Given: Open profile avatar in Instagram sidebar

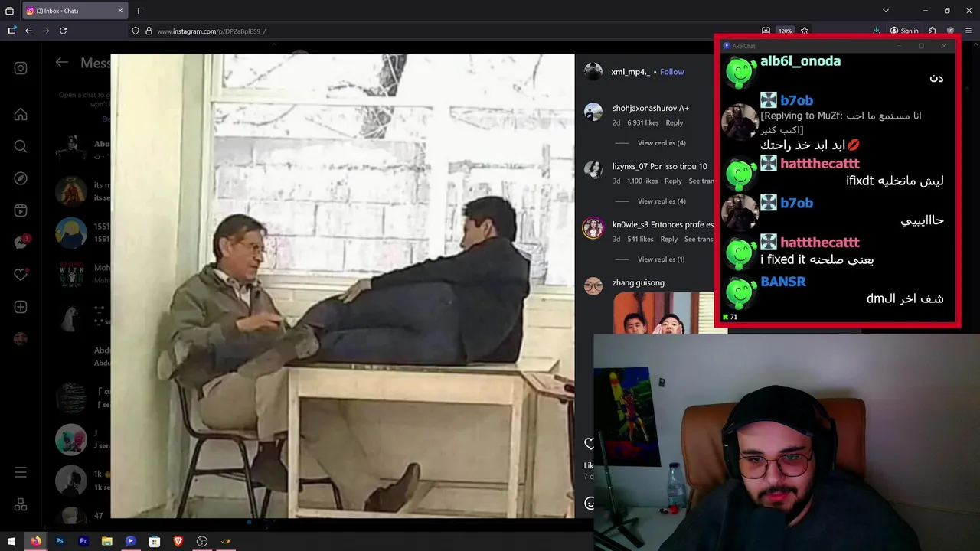Looking at the screenshot, I should click(x=21, y=339).
